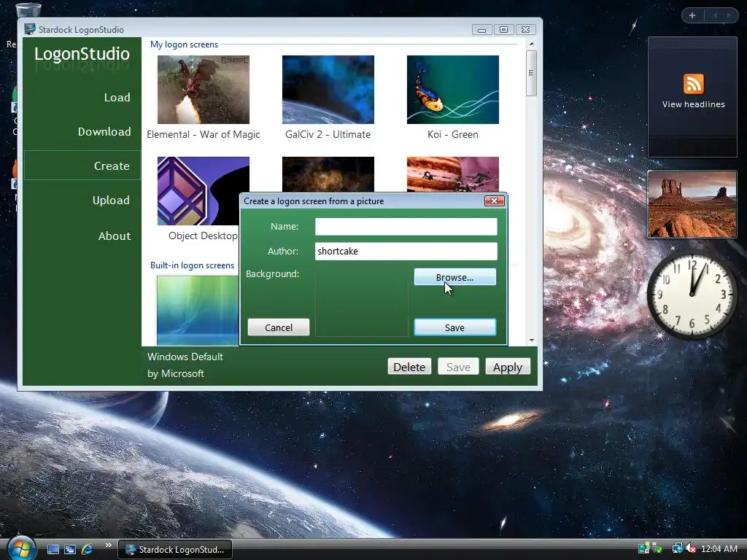Click the GalCiv 2 - Ultimate caption
This screenshot has height=560, width=747.
328,134
